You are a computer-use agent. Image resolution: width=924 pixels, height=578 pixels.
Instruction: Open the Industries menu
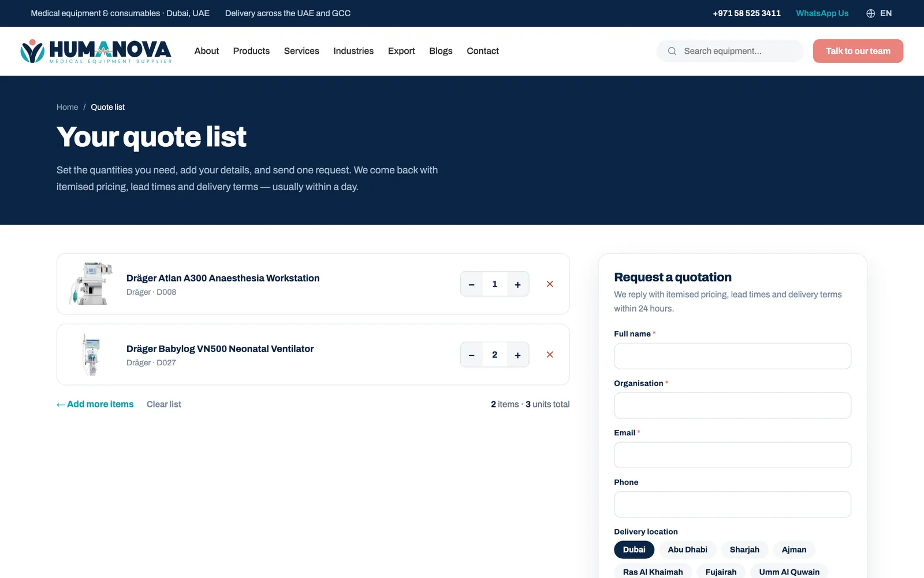353,51
